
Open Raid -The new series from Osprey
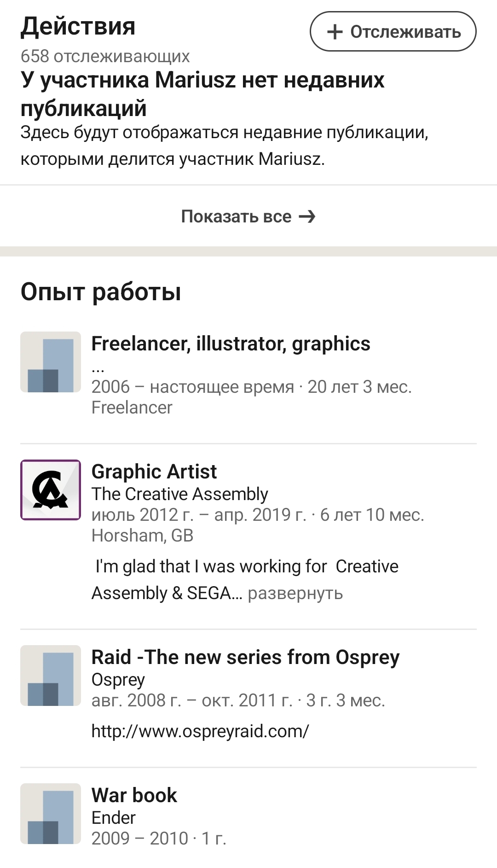point(245,657)
